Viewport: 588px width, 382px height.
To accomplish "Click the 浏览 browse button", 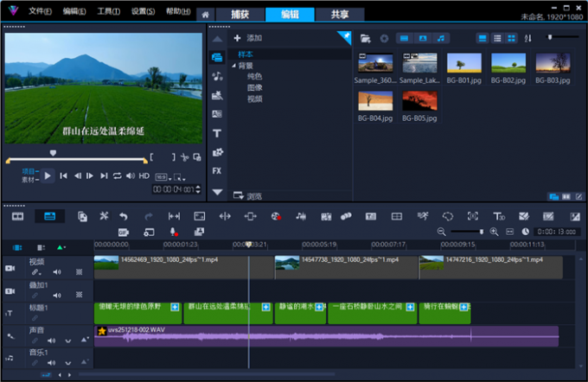I will 247,196.
